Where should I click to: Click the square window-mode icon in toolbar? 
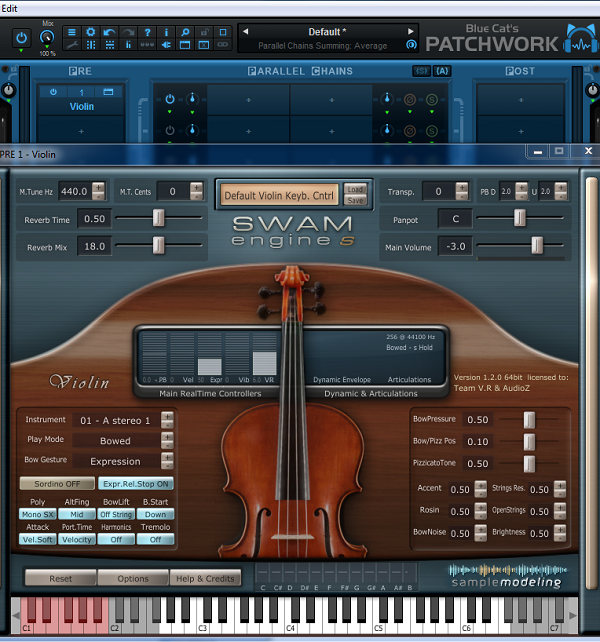click(223, 32)
